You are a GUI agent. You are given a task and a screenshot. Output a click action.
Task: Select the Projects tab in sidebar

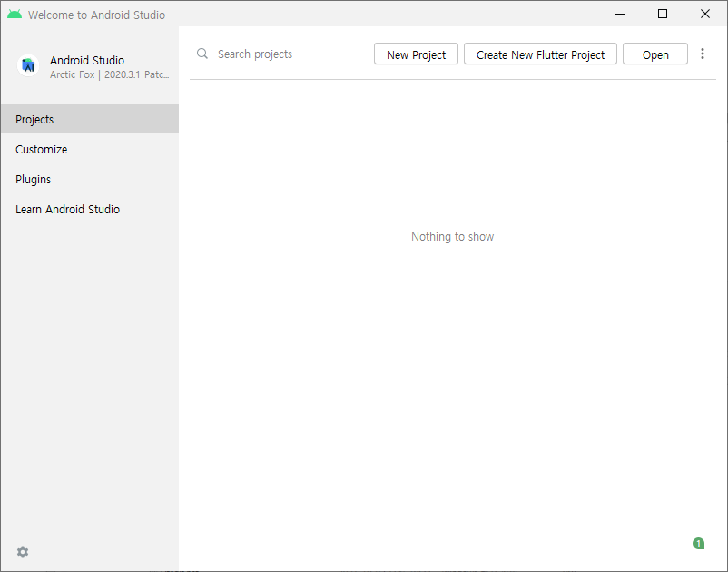pos(90,119)
